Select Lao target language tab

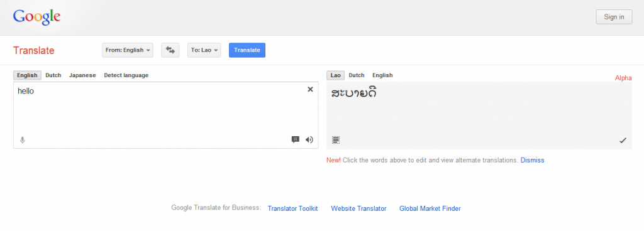(x=336, y=75)
